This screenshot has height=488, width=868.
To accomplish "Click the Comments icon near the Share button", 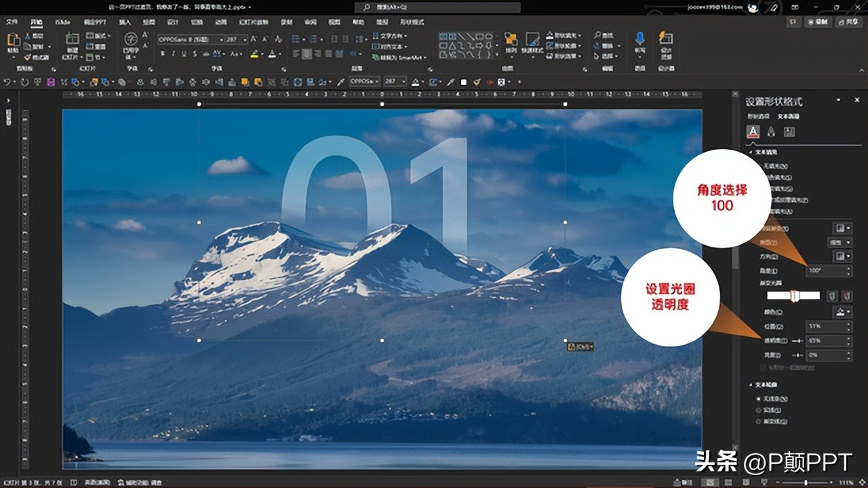I will tap(793, 22).
